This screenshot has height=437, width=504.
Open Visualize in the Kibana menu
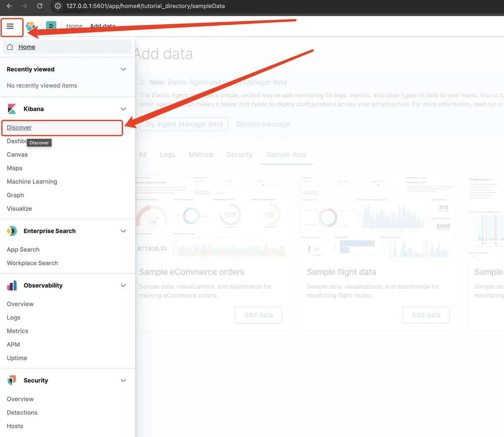click(19, 208)
